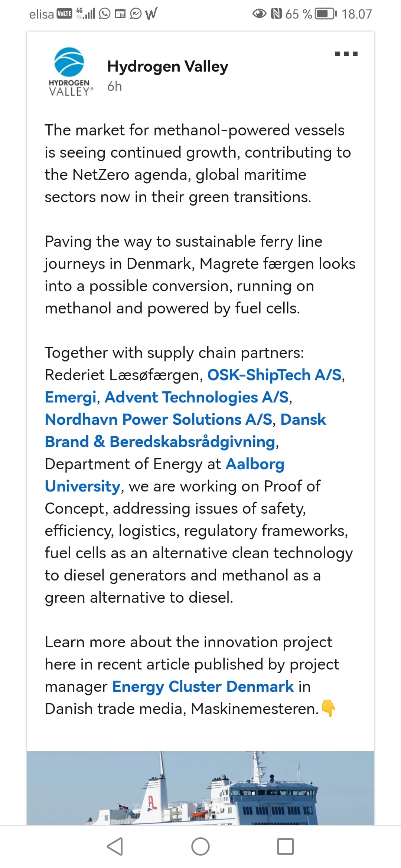Screen dimensions: 401x868
Task: Open the ferry photo thumbnail
Action: [x=200, y=788]
